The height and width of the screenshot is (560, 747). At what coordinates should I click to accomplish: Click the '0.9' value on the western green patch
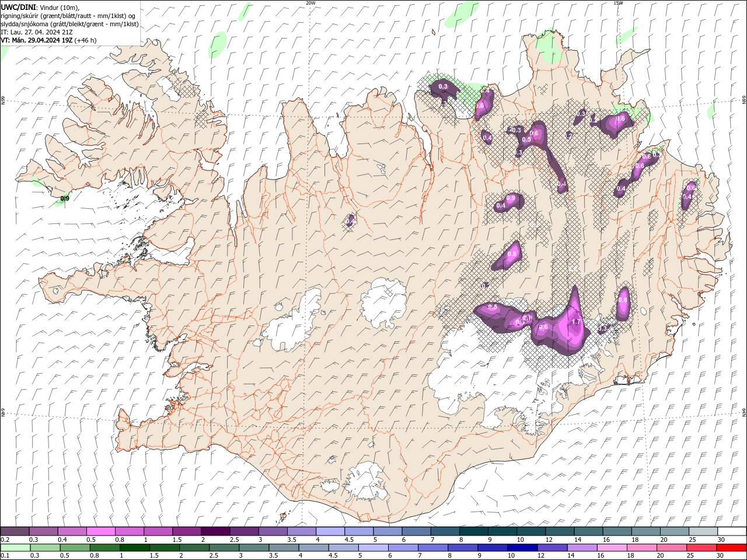65,198
